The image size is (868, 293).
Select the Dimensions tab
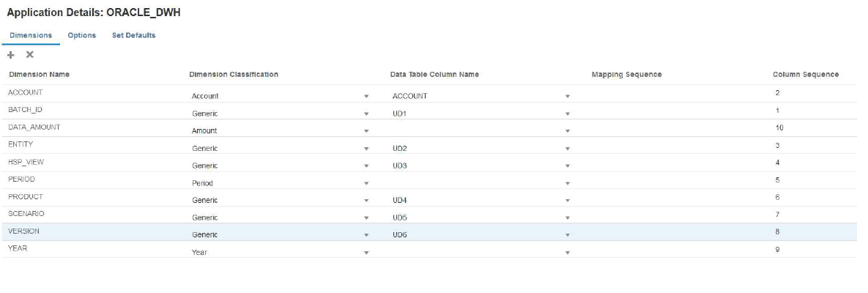pyautogui.click(x=31, y=35)
